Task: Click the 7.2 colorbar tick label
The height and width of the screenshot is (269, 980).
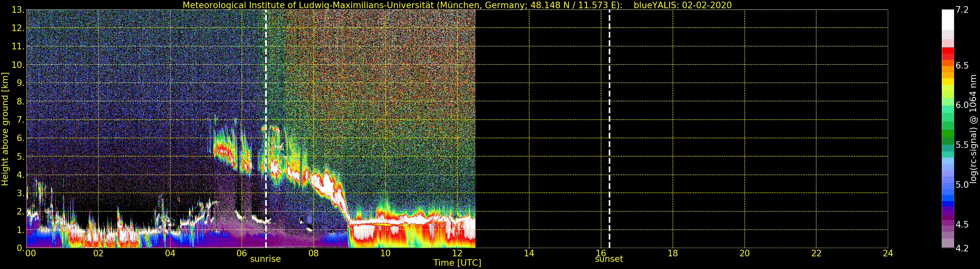Action: (x=962, y=10)
